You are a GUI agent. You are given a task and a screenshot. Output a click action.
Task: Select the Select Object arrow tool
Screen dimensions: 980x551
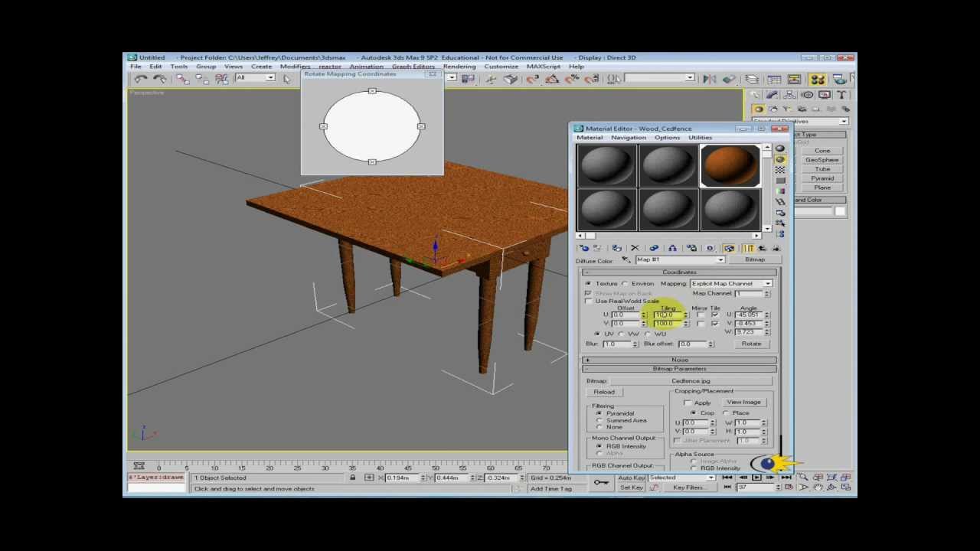pos(287,79)
